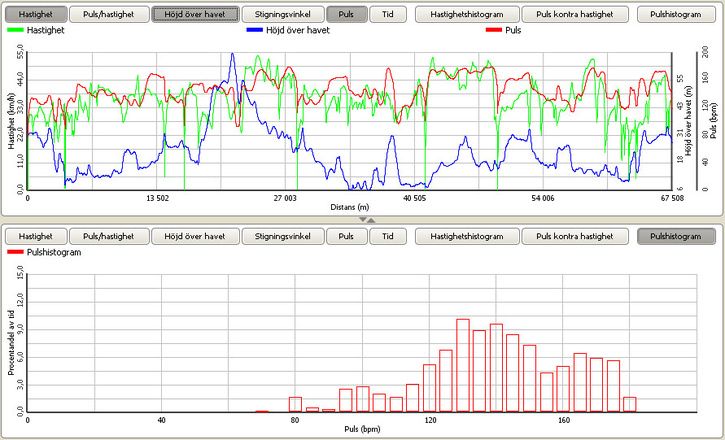Click the blue altitude peak in upper chart
725x440 pixels.
(x=233, y=55)
